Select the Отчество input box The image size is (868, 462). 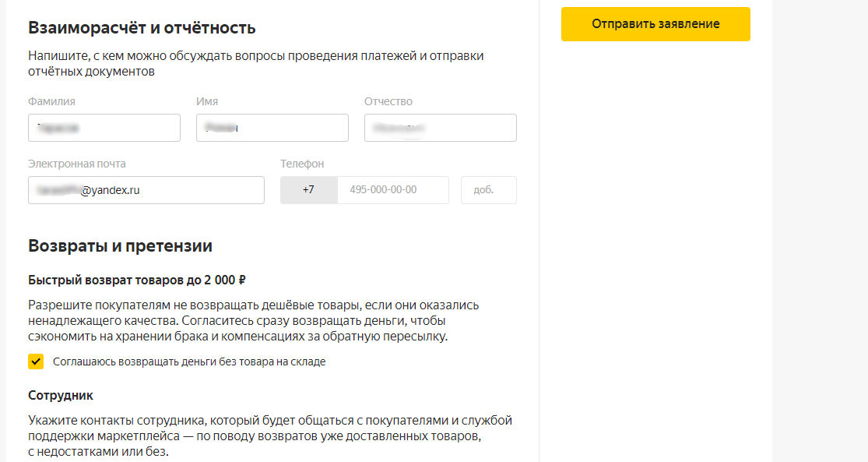tap(440, 128)
